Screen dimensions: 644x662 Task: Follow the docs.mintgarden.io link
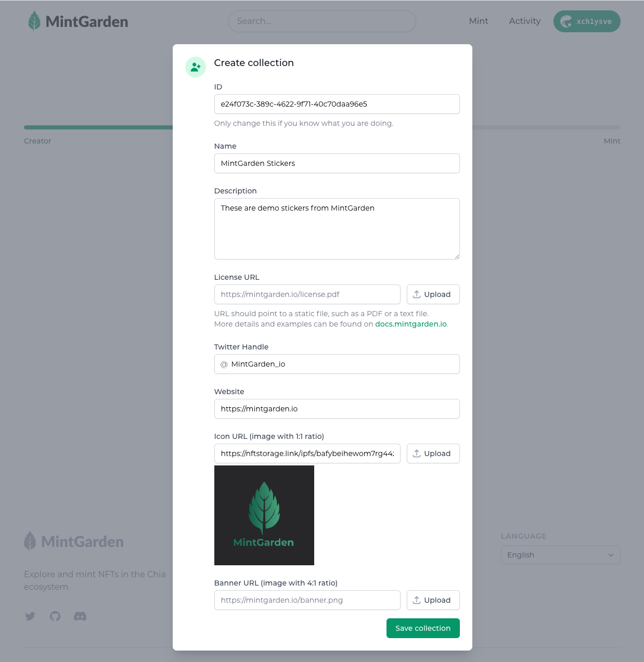click(411, 324)
